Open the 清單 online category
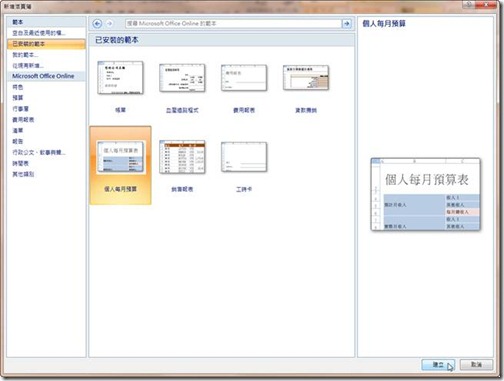Image resolution: width=504 pixels, height=381 pixels. tap(18, 130)
